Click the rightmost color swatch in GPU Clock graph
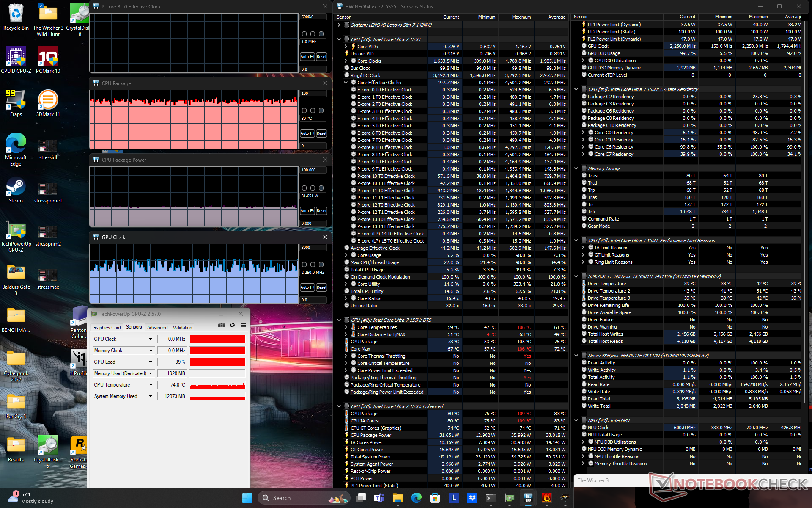This screenshot has height=508, width=812. (321, 265)
